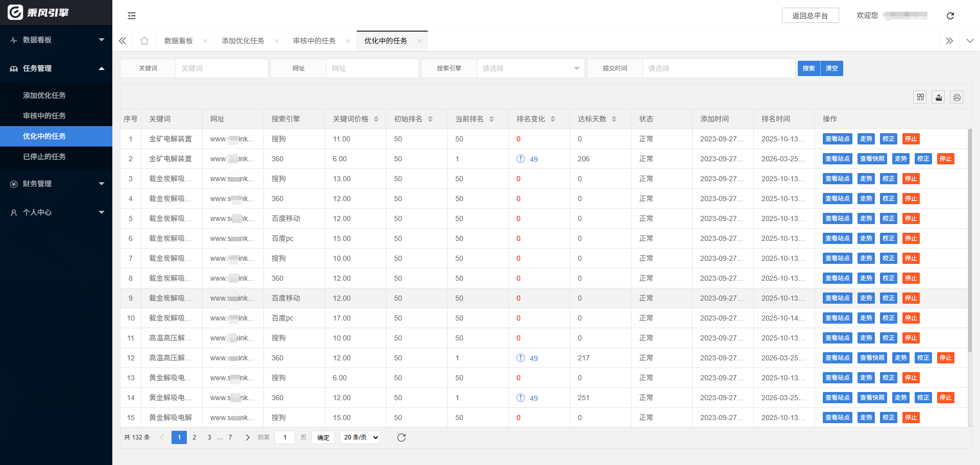This screenshot has height=465, width=980.
Task: Sort by 达标天数 column arrows
Action: tap(614, 119)
